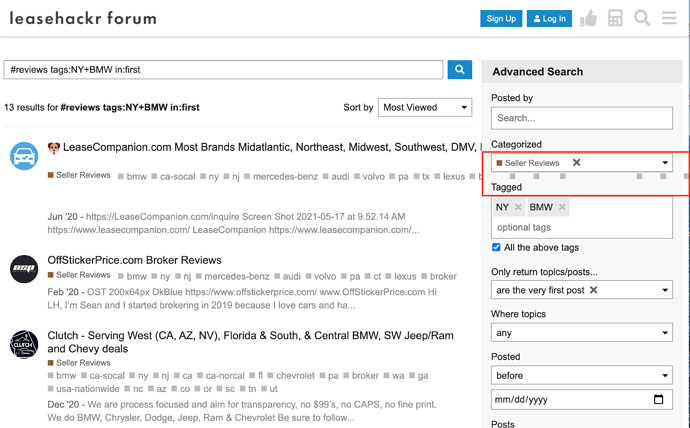This screenshot has width=690, height=428.
Task: Open the calculator icon in header
Action: click(615, 18)
